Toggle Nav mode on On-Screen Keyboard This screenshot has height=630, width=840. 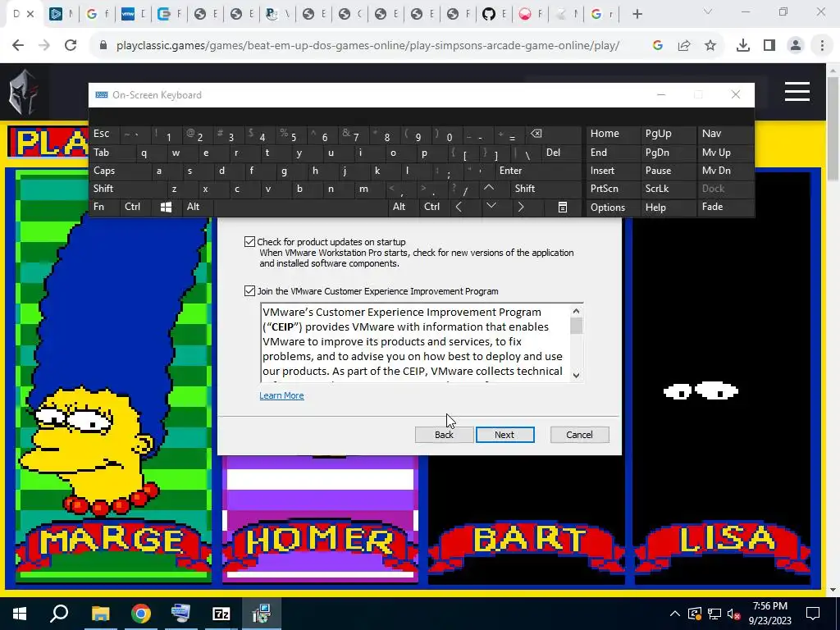[x=725, y=134]
